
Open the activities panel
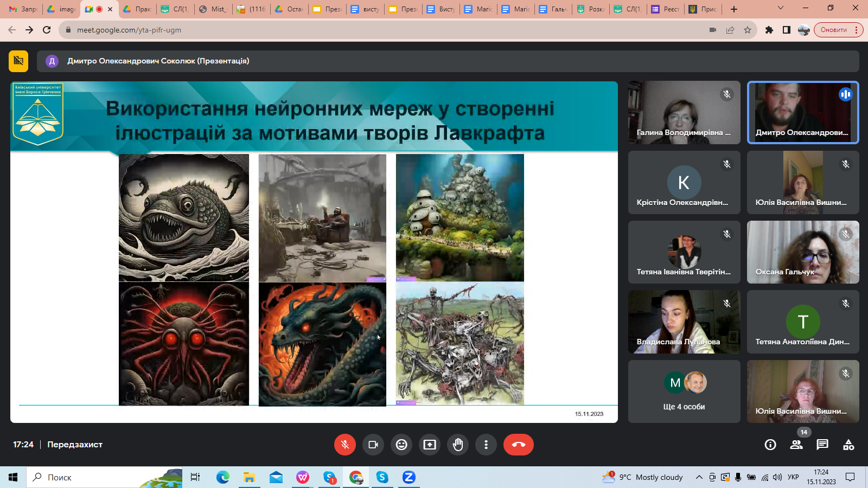point(848,445)
